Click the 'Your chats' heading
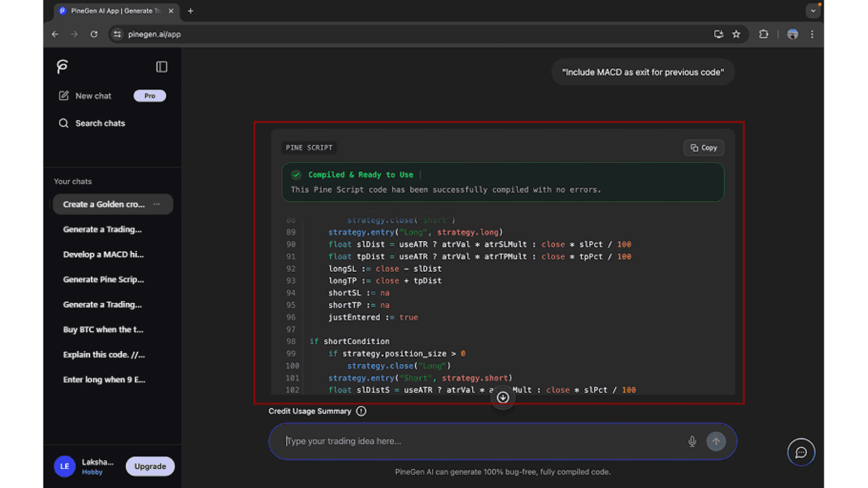The image size is (868, 488). tap(73, 181)
